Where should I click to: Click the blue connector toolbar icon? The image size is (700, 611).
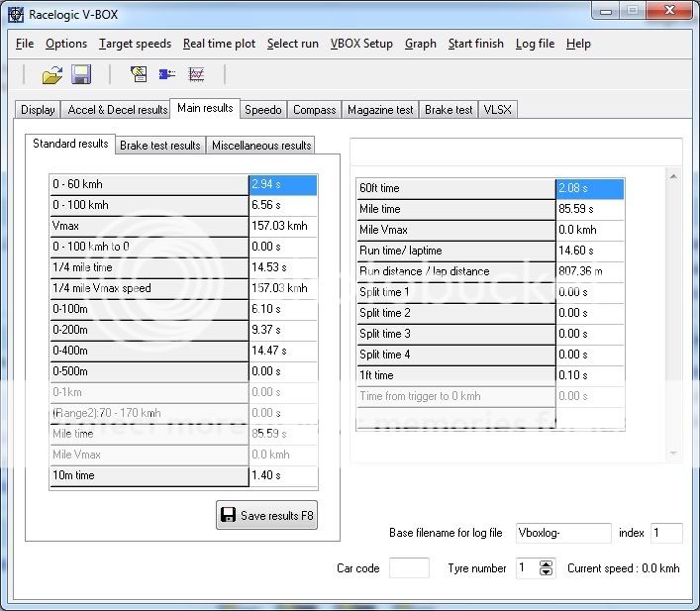point(167,75)
